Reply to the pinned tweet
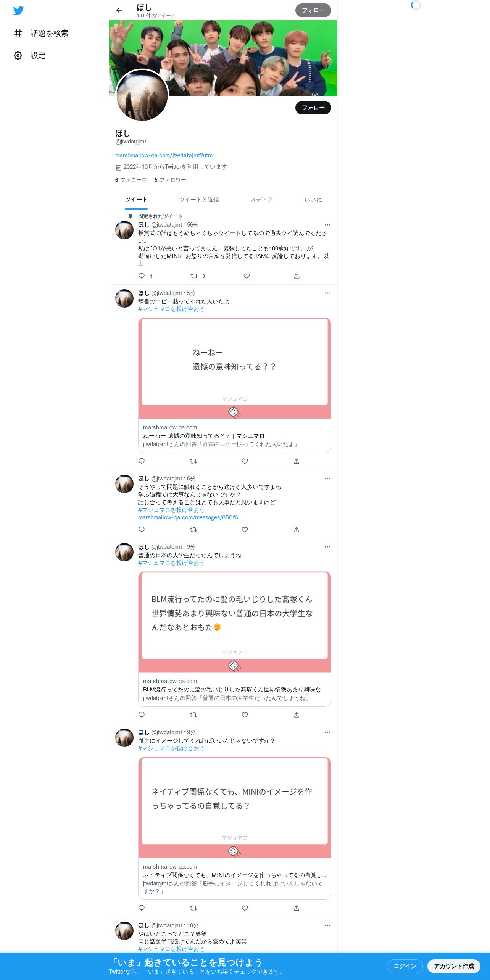The width and height of the screenshot is (490, 980). point(142,276)
